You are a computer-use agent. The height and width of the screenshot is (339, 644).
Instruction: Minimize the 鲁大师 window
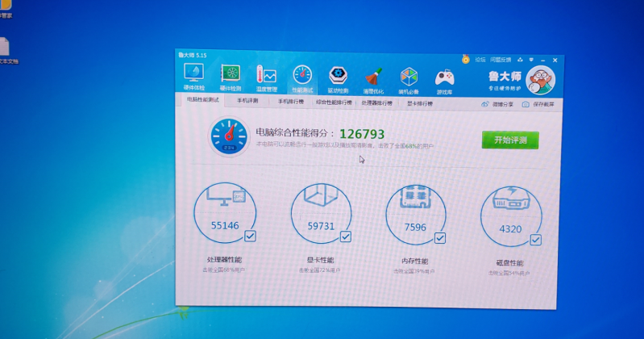543,61
